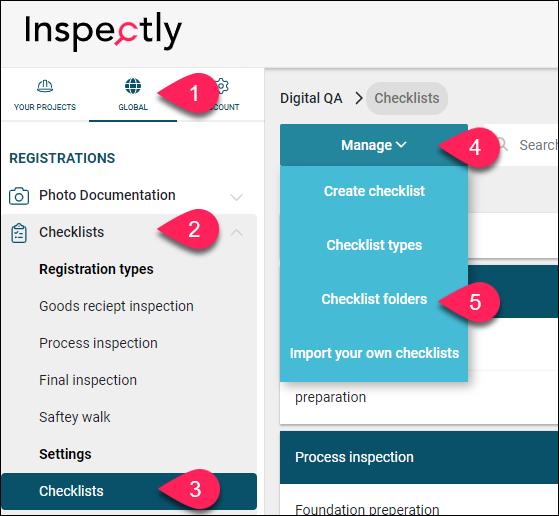Collapse the Checklists section chevron
Screen dimensions: 559x516
pos(236,233)
